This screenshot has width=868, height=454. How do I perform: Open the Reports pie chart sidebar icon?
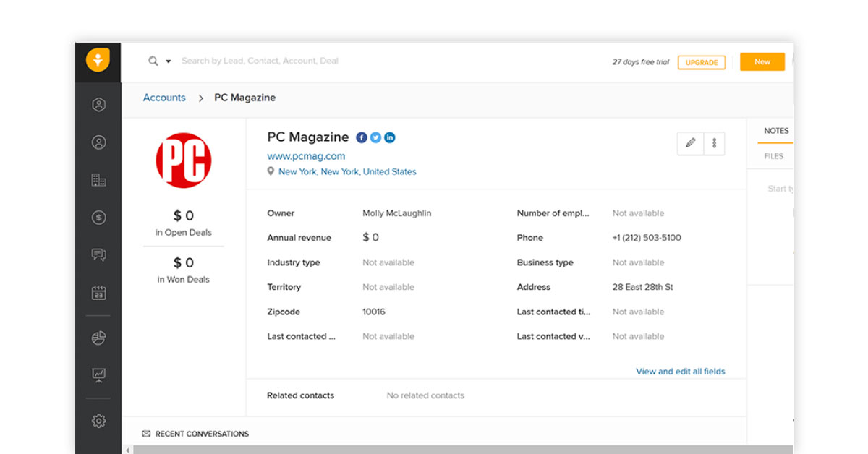click(x=99, y=338)
